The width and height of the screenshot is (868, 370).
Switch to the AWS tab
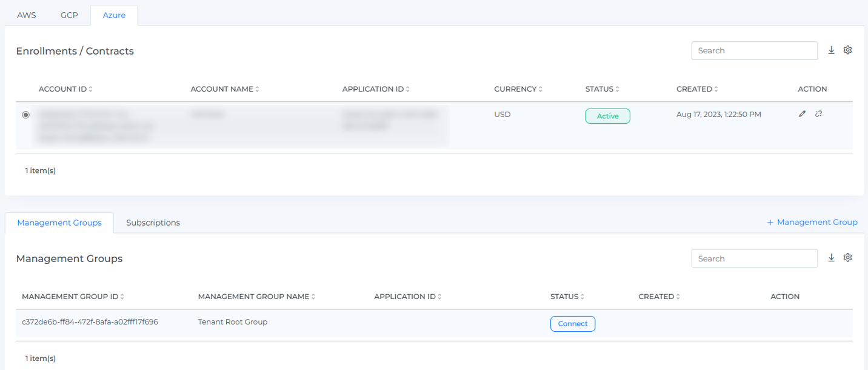[x=27, y=15]
